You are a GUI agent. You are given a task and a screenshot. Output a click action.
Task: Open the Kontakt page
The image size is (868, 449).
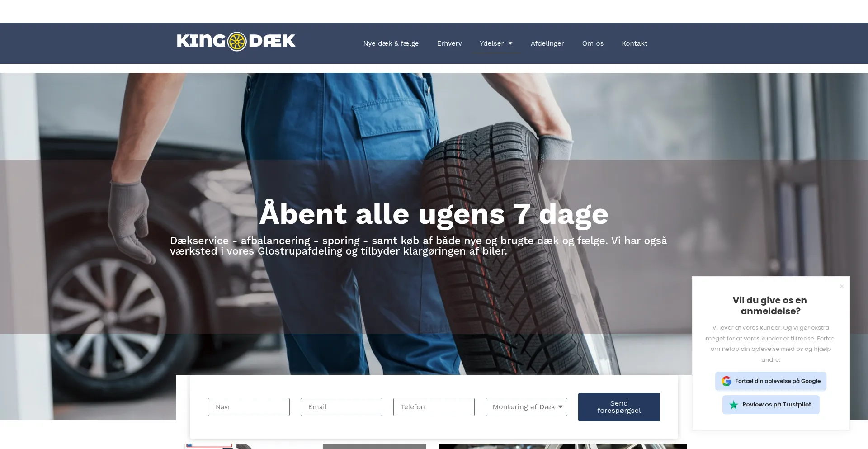click(635, 43)
